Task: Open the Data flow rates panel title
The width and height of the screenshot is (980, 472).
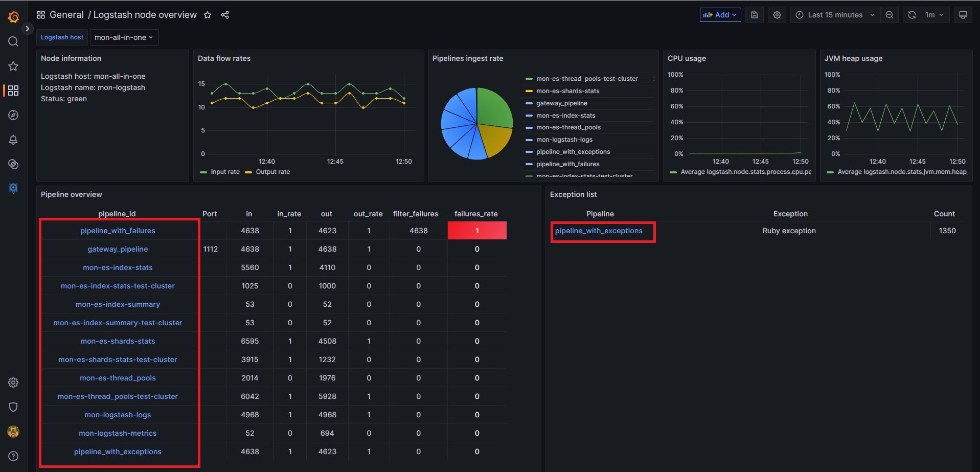Action: (224, 58)
